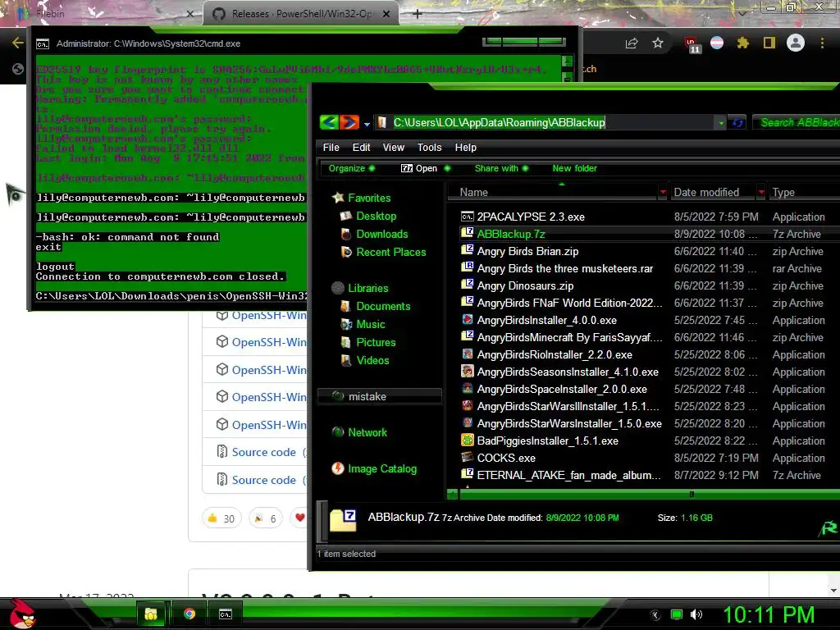Open the Edit menu
The width and height of the screenshot is (840, 630).
pyautogui.click(x=361, y=148)
